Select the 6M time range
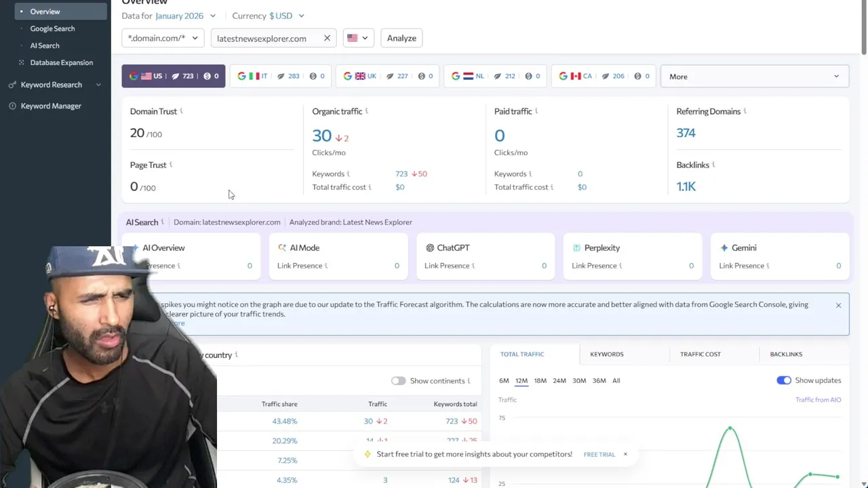Image resolution: width=868 pixels, height=488 pixels. point(504,380)
